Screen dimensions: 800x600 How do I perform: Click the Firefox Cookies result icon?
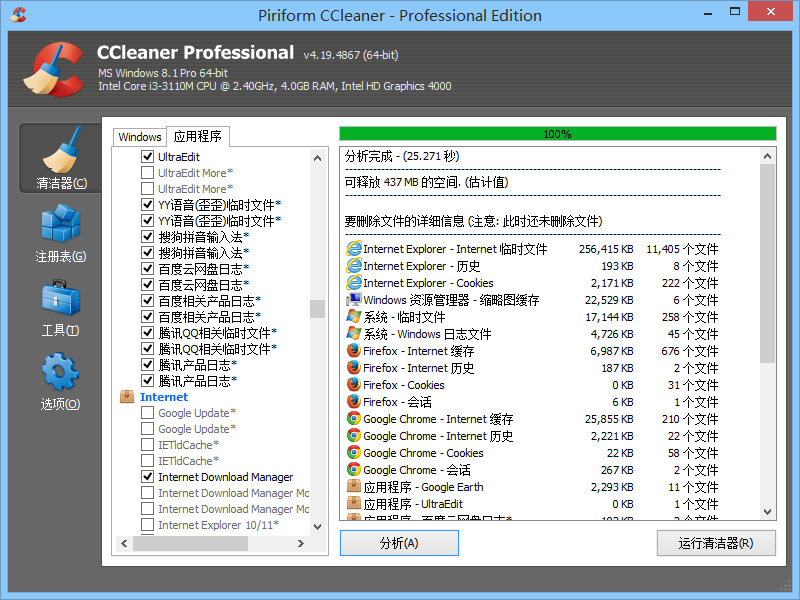tap(353, 385)
